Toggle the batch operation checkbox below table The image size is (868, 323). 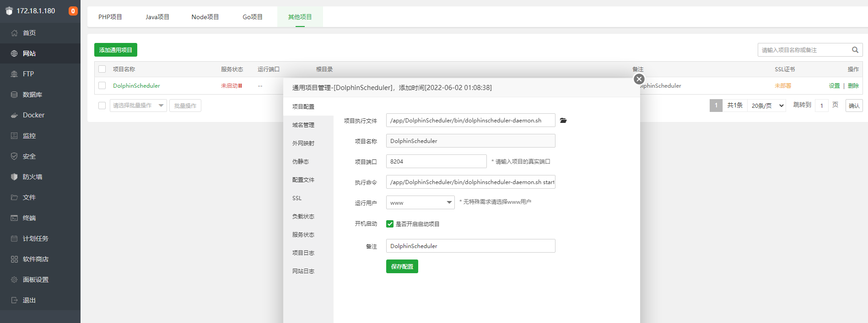click(x=102, y=106)
